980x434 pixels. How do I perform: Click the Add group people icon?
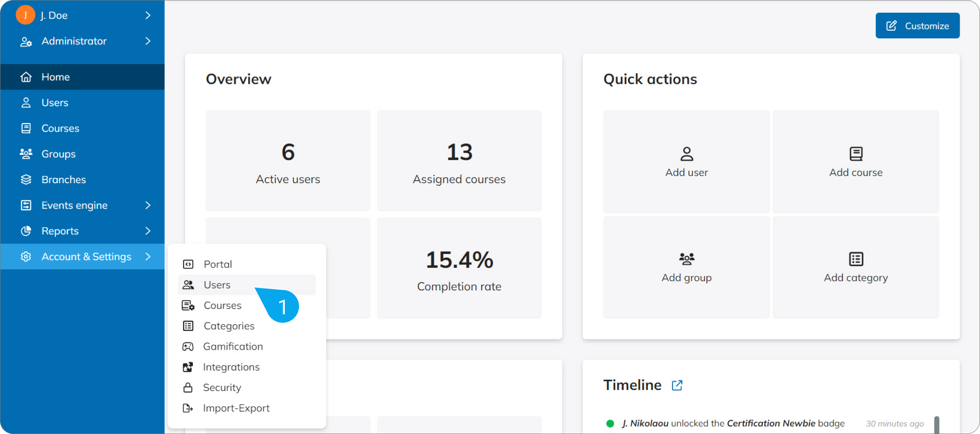pos(687,259)
